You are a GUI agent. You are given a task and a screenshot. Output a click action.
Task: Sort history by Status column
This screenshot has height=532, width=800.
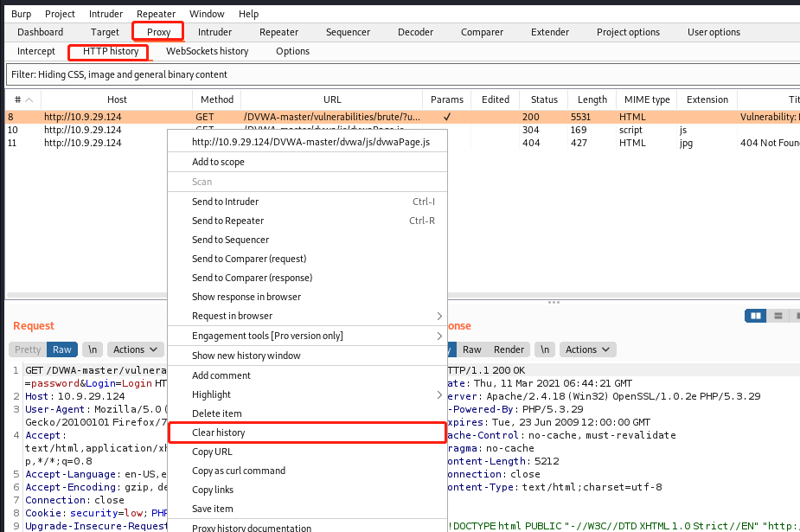point(544,99)
